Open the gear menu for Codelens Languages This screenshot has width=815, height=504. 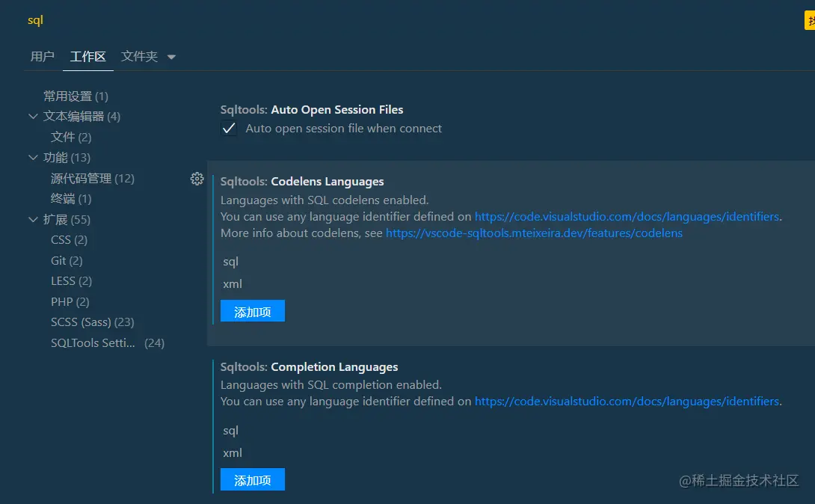click(x=197, y=179)
